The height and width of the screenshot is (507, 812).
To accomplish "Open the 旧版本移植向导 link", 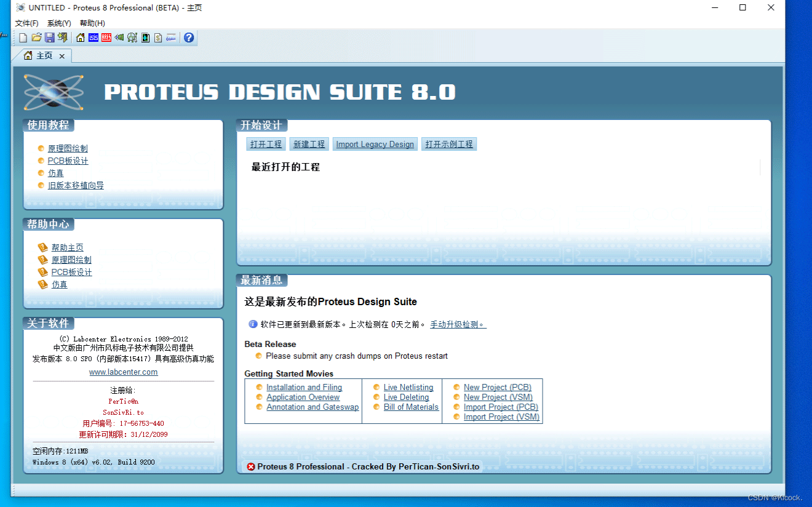I will [76, 185].
